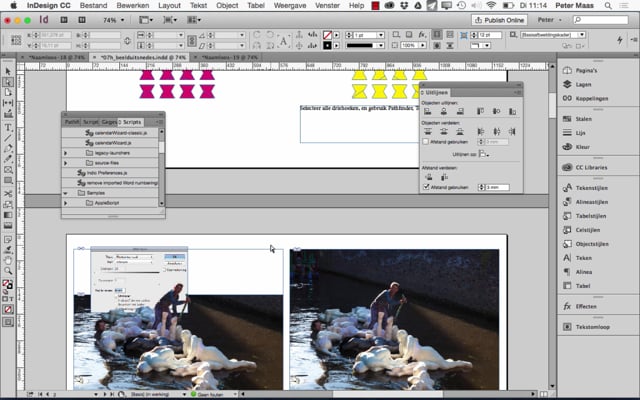Select the Eyedropper tool

point(8,158)
